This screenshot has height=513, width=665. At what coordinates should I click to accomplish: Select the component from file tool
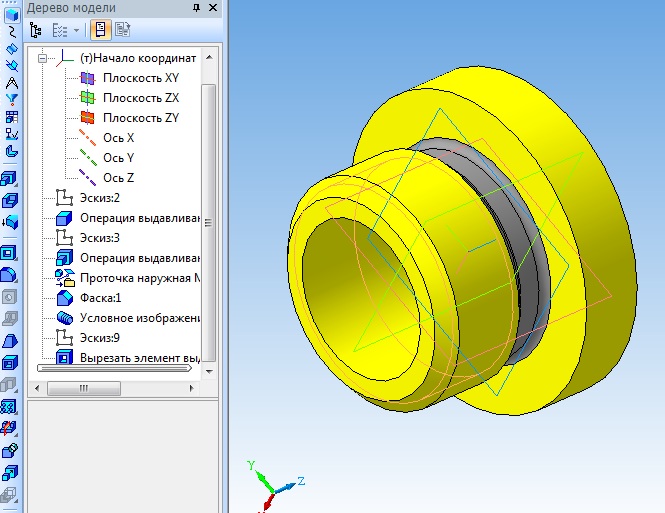(9, 222)
